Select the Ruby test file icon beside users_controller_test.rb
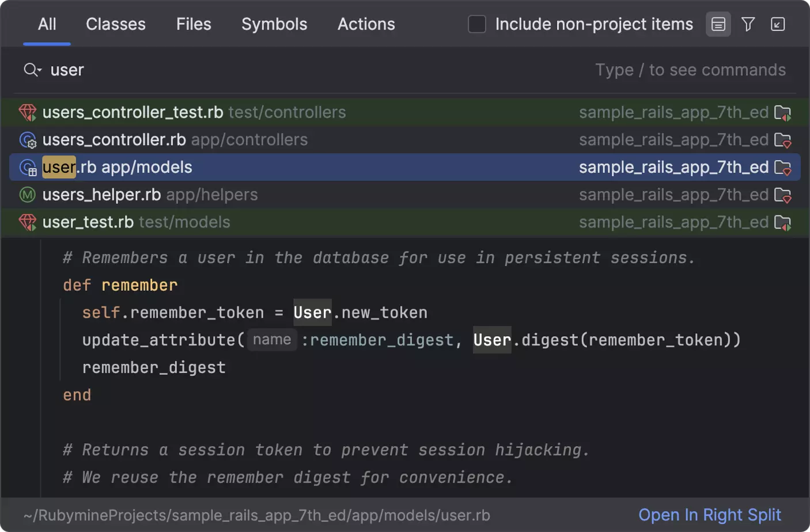Image resolution: width=810 pixels, height=532 pixels. (x=27, y=112)
